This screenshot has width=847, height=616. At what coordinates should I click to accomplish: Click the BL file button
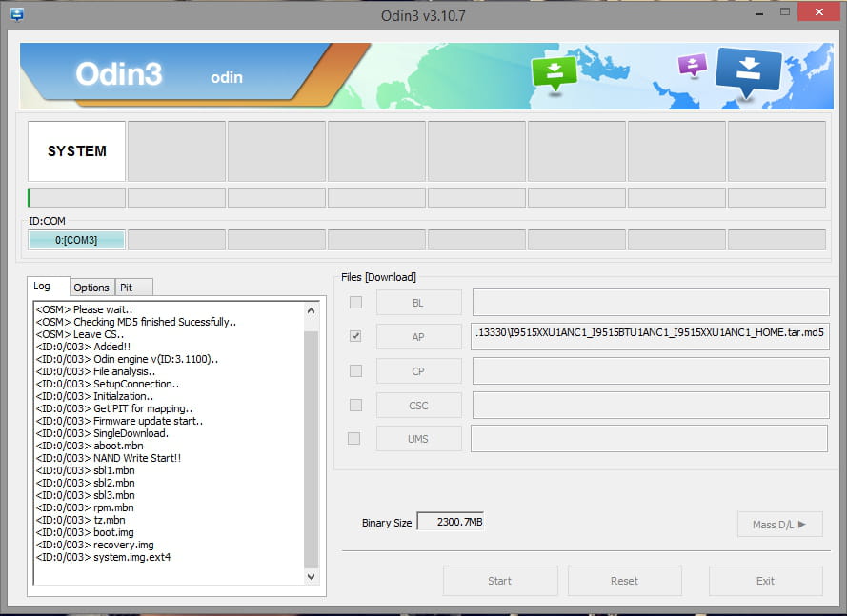(418, 303)
